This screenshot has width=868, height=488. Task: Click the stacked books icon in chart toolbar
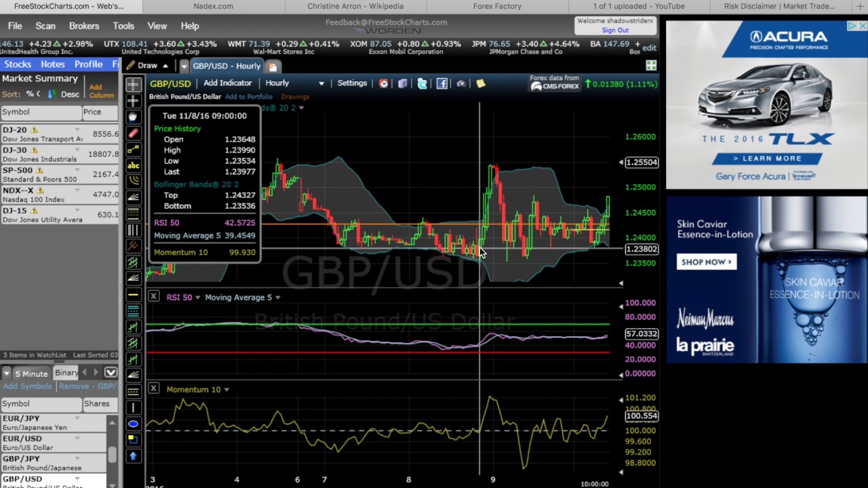click(x=403, y=83)
